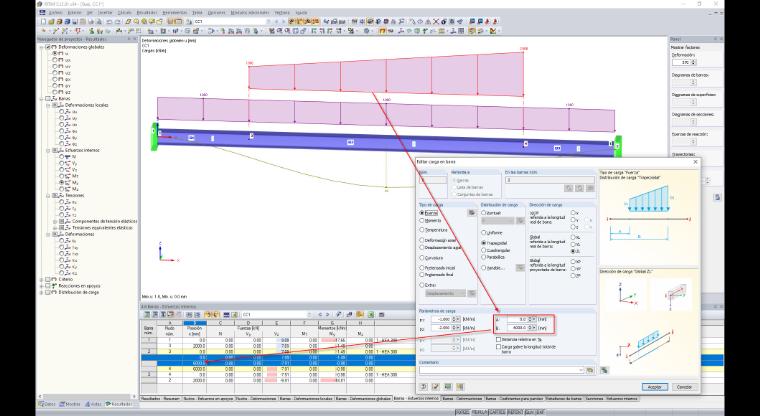The height and width of the screenshot is (416, 760).
Task: Select Parabólica load distribution
Action: point(484,257)
